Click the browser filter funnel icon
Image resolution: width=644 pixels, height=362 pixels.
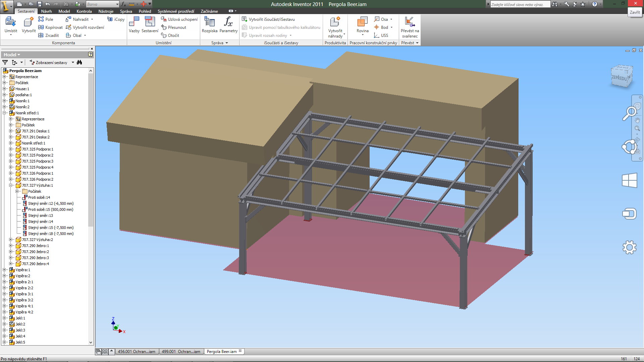click(5, 62)
